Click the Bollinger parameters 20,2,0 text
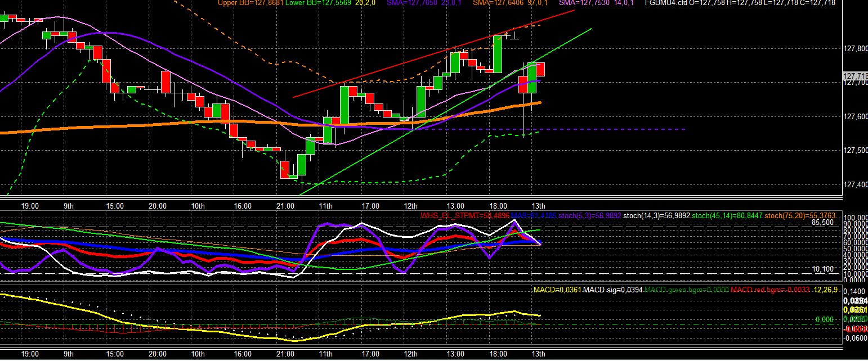Image resolution: width=868 pixels, height=361 pixels. pyautogui.click(x=366, y=3)
